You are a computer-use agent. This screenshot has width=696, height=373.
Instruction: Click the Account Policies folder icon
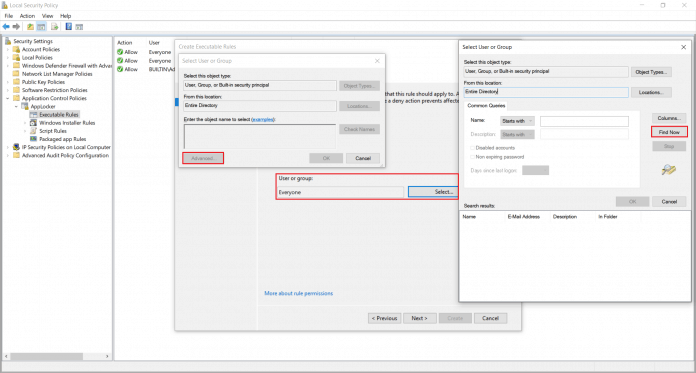pos(16,49)
